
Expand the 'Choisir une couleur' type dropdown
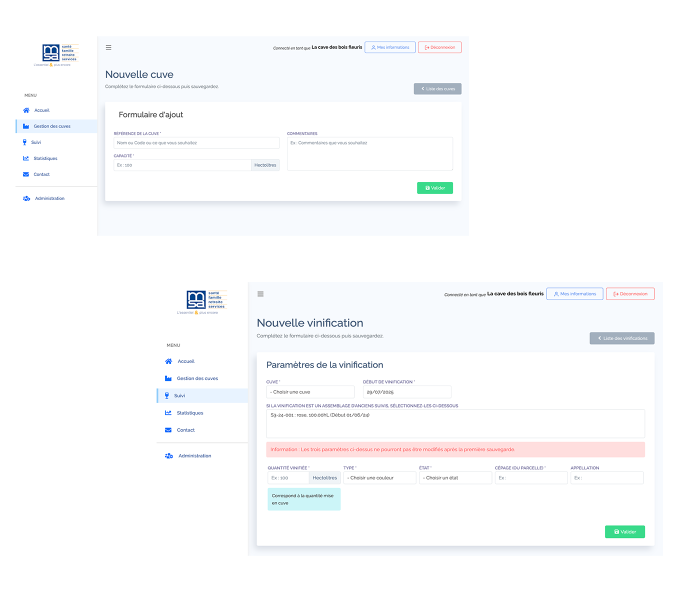(x=379, y=478)
